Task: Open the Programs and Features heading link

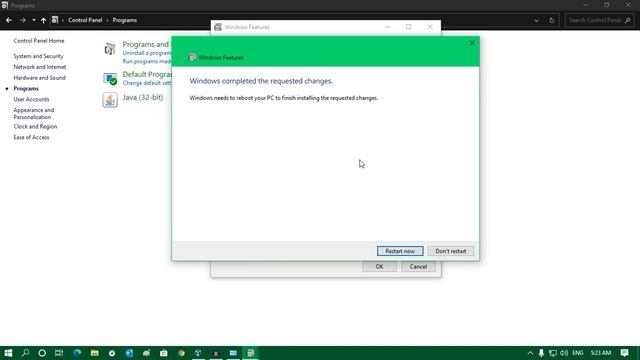Action: coord(146,44)
